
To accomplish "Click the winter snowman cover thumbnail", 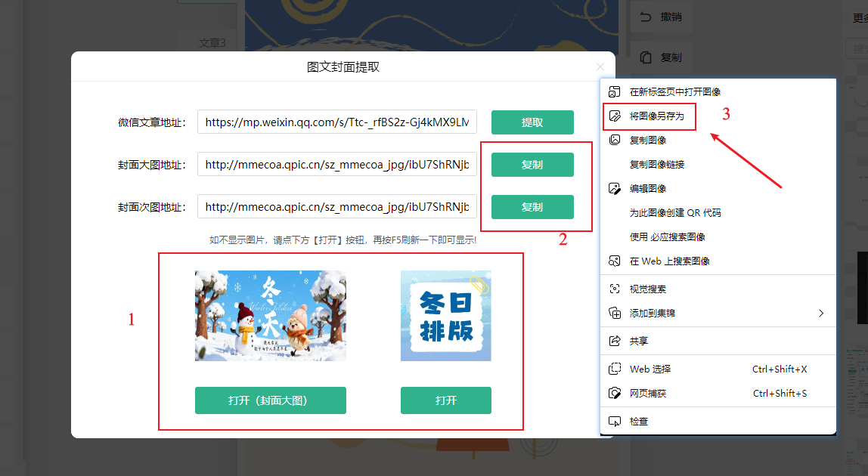I will 270,315.
